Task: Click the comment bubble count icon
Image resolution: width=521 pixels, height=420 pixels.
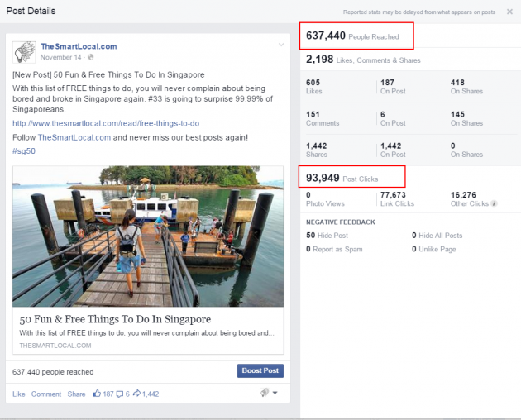Action: [x=119, y=394]
